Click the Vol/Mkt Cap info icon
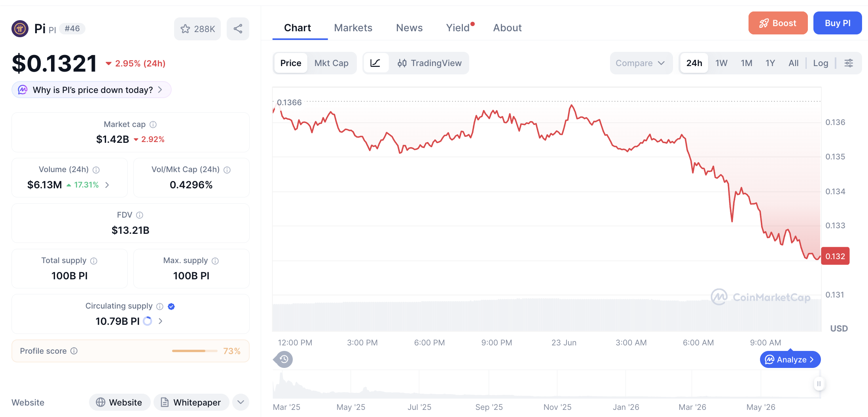This screenshot has width=868, height=417. click(x=227, y=170)
